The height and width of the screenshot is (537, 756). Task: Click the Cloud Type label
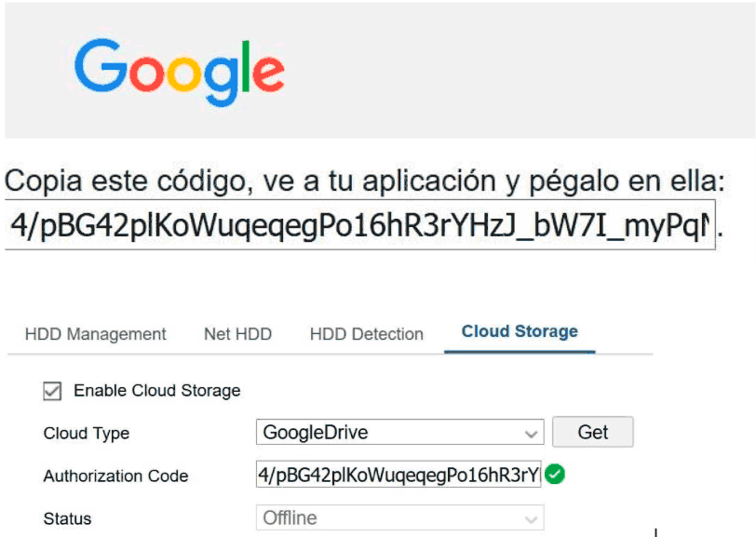pyautogui.click(x=87, y=434)
